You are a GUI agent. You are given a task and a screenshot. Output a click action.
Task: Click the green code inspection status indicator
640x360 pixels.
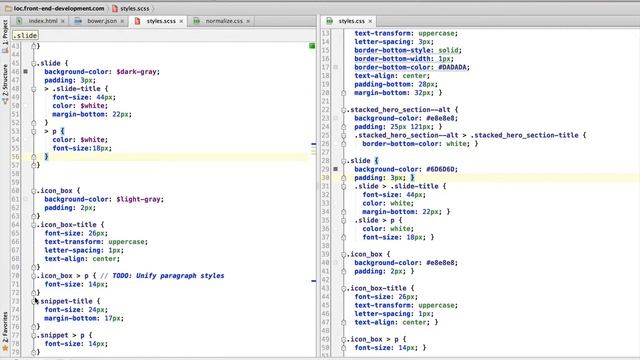point(312,46)
